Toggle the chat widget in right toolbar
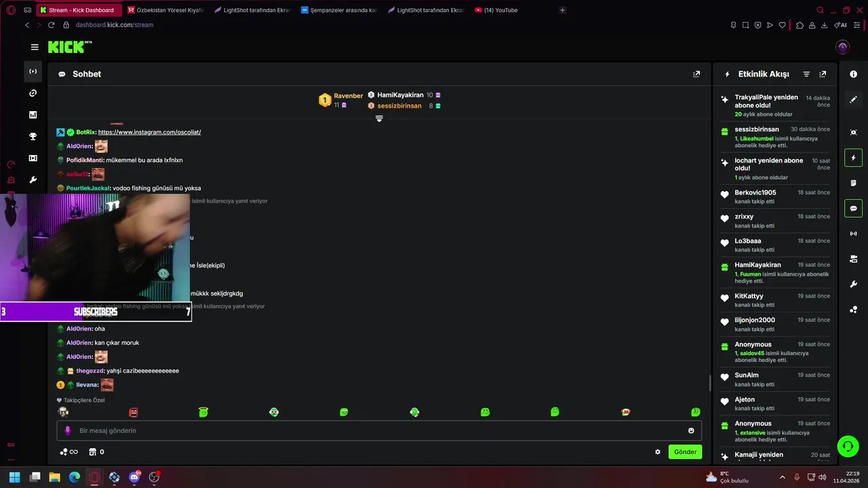The width and height of the screenshot is (868, 488). tap(854, 208)
